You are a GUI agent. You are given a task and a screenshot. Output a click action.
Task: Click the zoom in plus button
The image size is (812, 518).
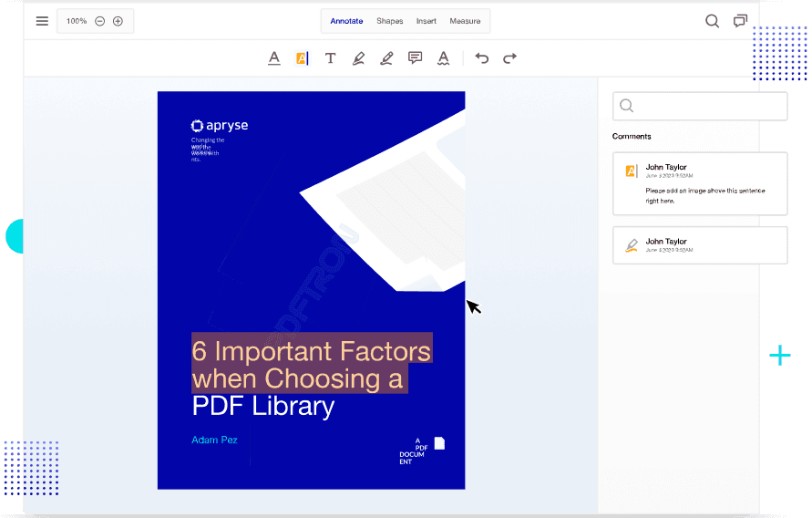coord(118,21)
